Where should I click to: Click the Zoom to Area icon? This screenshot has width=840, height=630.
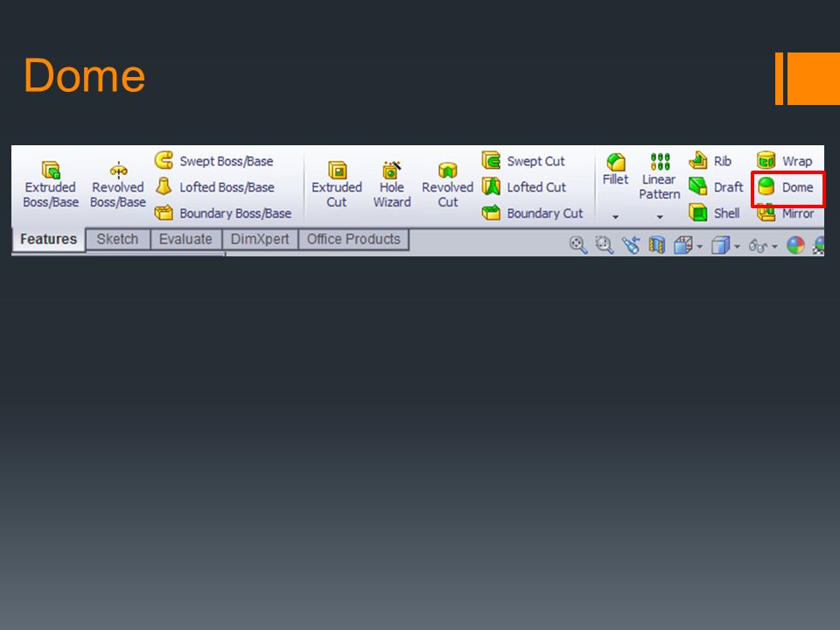605,245
